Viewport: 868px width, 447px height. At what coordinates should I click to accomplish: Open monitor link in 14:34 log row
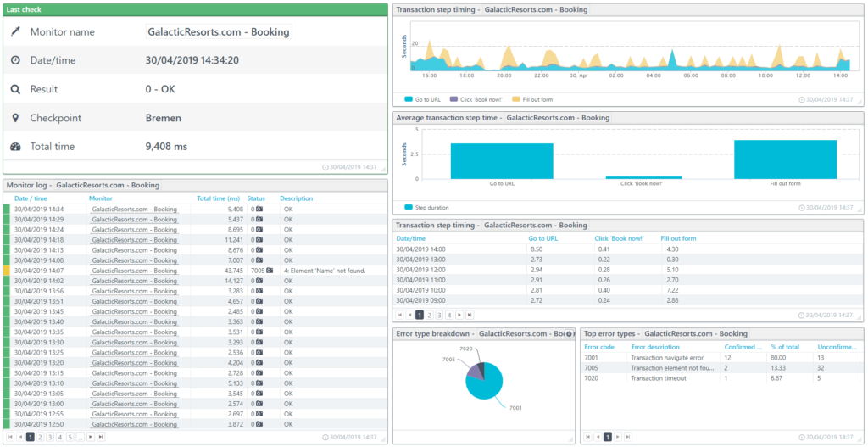(x=135, y=210)
